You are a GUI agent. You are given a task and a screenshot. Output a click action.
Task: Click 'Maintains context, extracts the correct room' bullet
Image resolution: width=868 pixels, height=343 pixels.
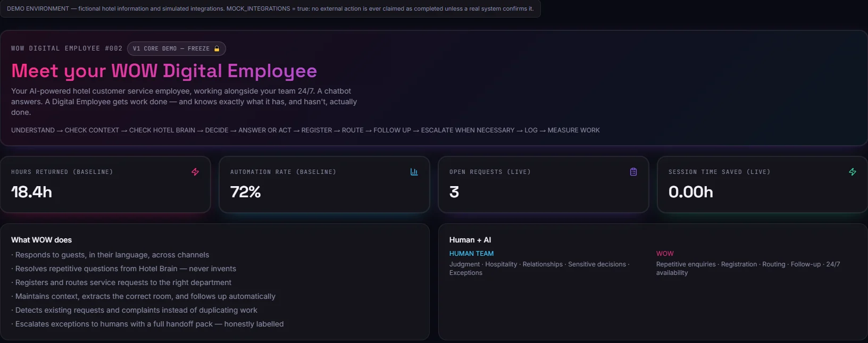144,296
